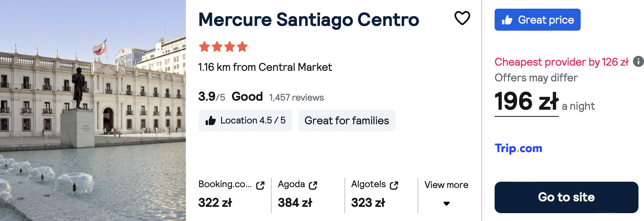The width and height of the screenshot is (644, 221).
Task: Open Algotels external link icon
Action: pos(394,185)
